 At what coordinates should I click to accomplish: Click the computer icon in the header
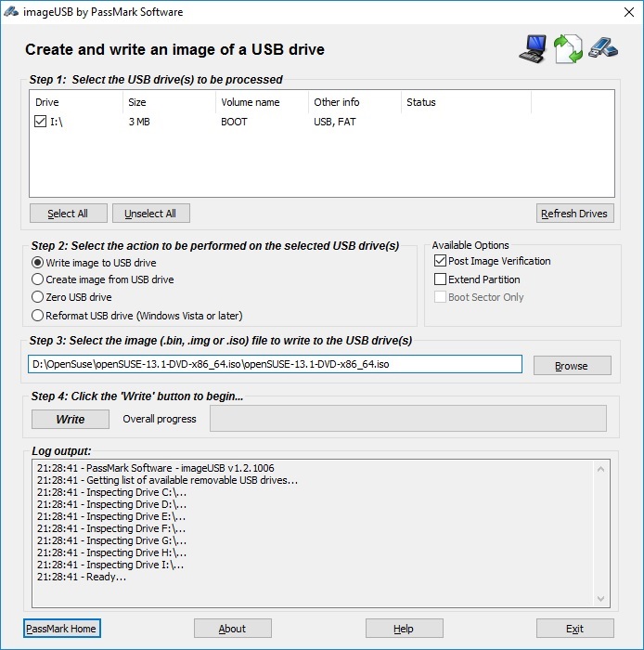point(532,49)
